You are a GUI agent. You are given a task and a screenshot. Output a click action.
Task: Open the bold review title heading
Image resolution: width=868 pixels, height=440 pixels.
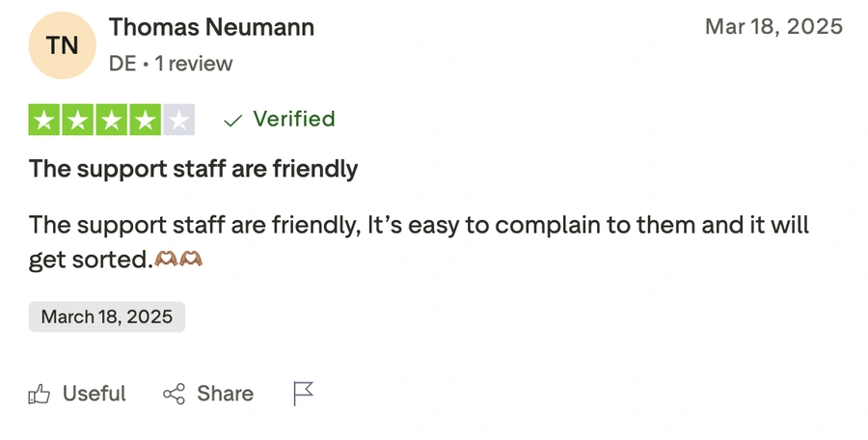pyautogui.click(x=193, y=169)
